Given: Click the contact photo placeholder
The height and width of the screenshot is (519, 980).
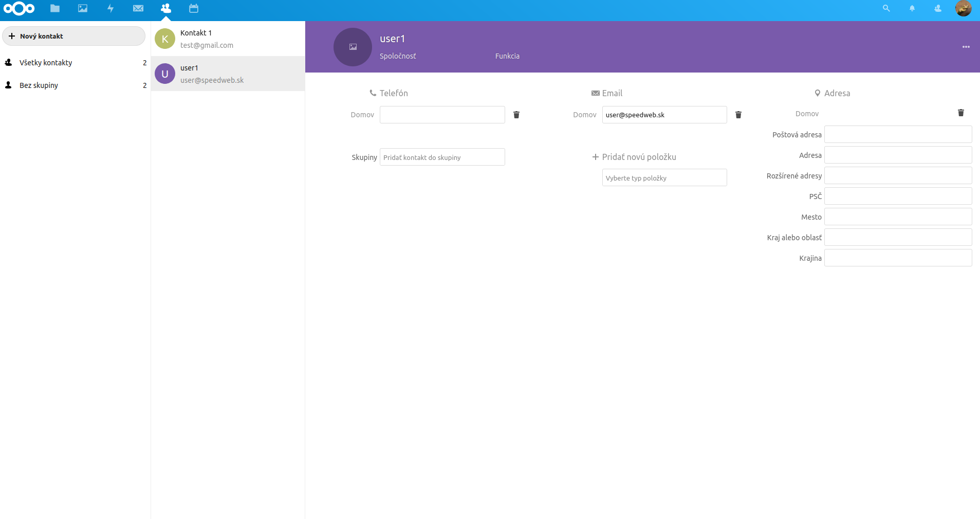Looking at the screenshot, I should 353,47.
